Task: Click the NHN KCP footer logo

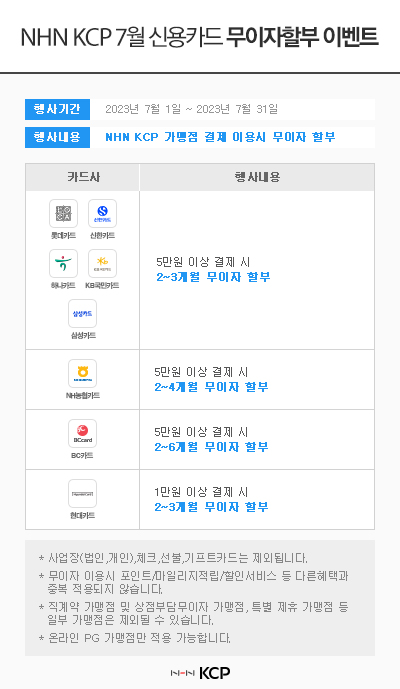Action: 200,673
